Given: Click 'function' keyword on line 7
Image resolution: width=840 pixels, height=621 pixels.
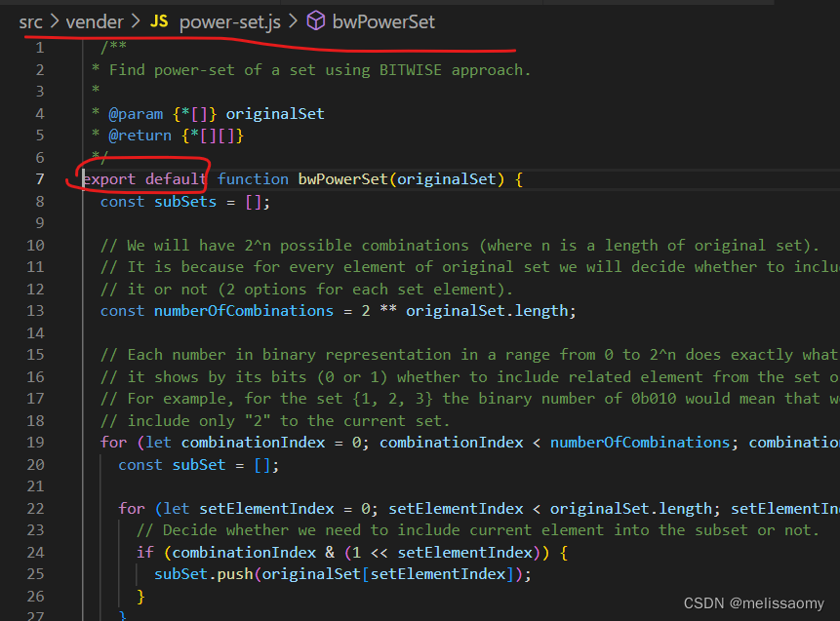Looking at the screenshot, I should click(x=253, y=178).
